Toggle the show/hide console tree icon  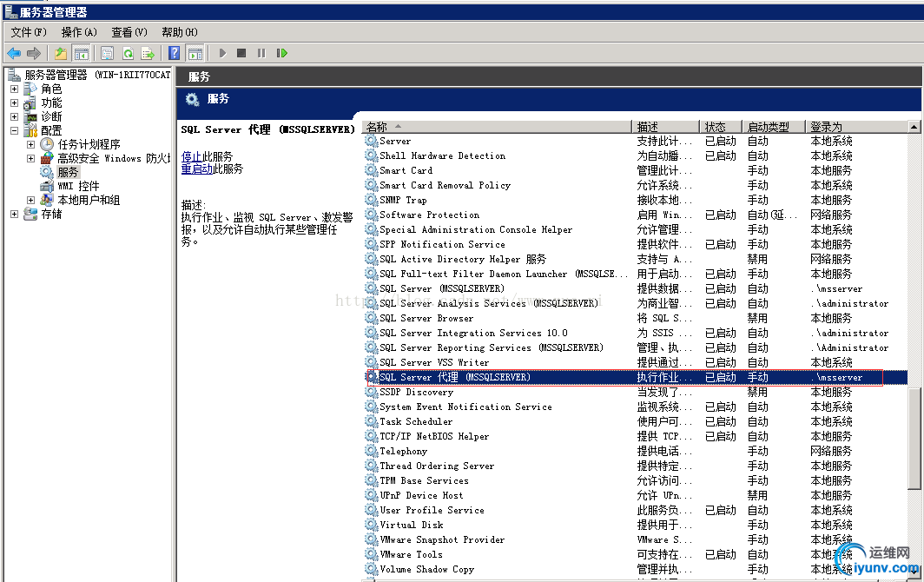pyautogui.click(x=82, y=54)
